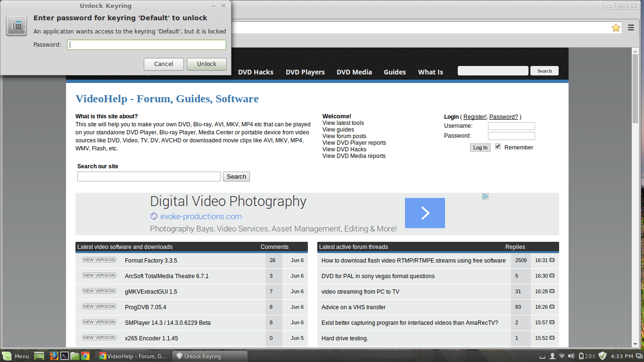Go to last post icon for 16:31 thread

click(x=552, y=260)
